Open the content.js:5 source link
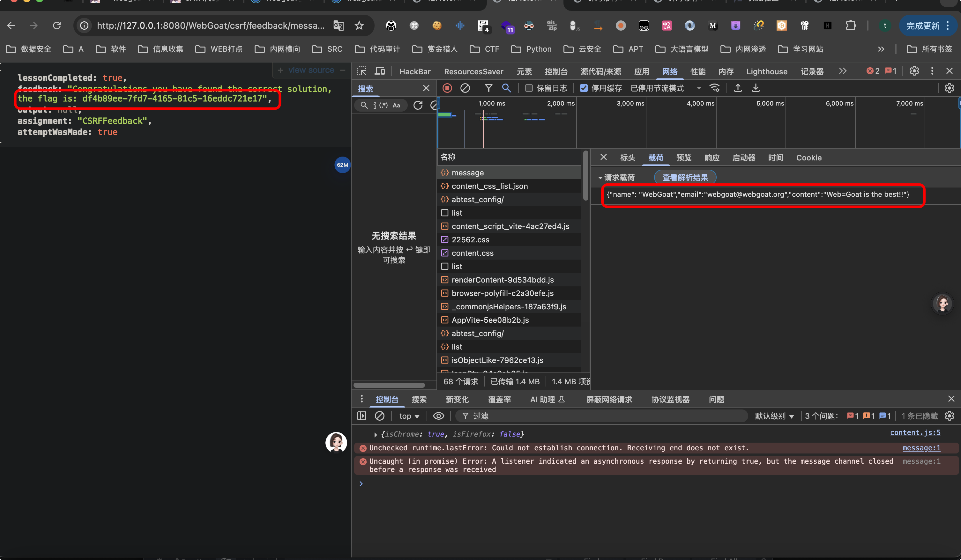Screen dimensions: 961x560 (915, 432)
